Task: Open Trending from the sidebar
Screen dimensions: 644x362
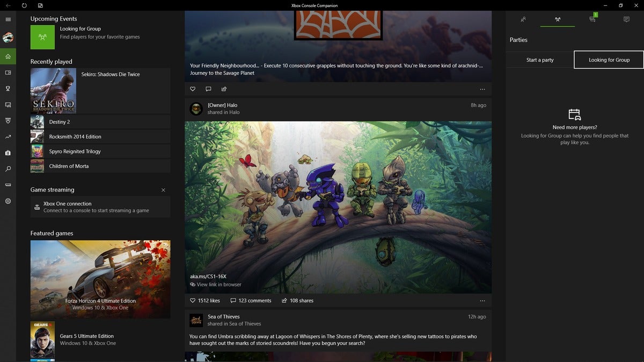Action: [8, 137]
